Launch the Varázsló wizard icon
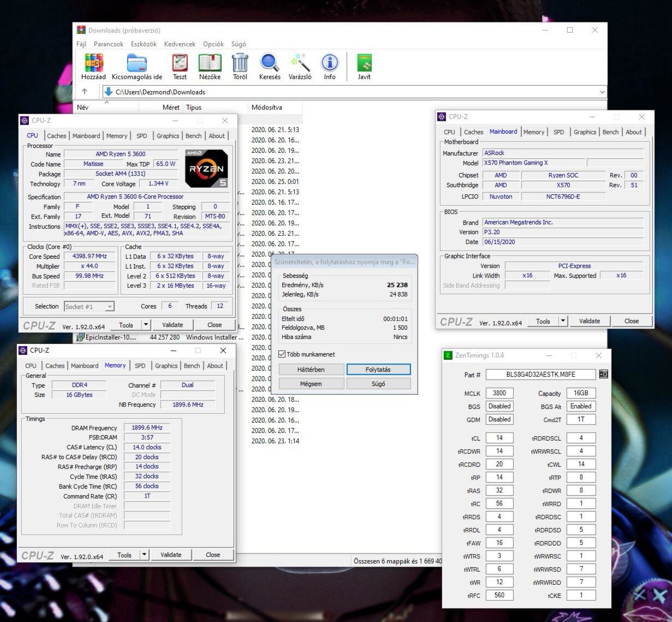This screenshot has height=622, width=672. click(x=300, y=63)
